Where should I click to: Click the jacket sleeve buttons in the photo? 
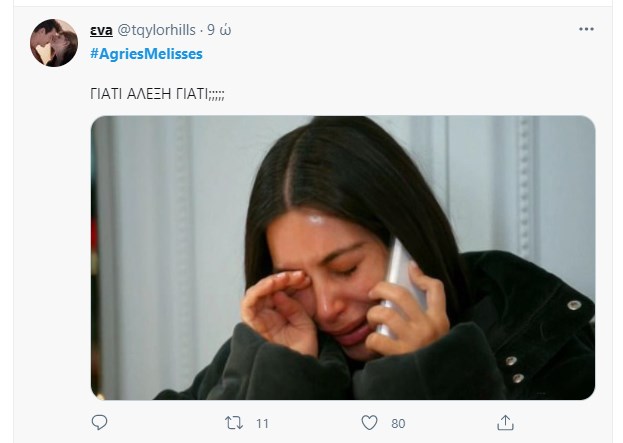(515, 362)
